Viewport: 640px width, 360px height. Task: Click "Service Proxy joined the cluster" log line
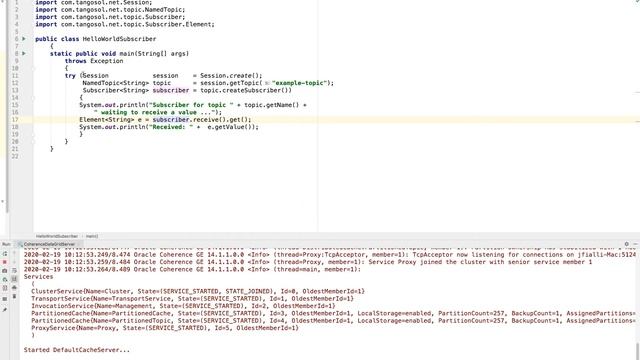[x=308, y=262]
